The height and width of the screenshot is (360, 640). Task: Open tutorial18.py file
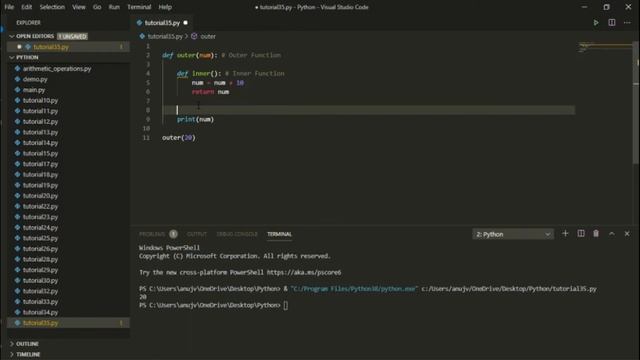tap(40, 175)
